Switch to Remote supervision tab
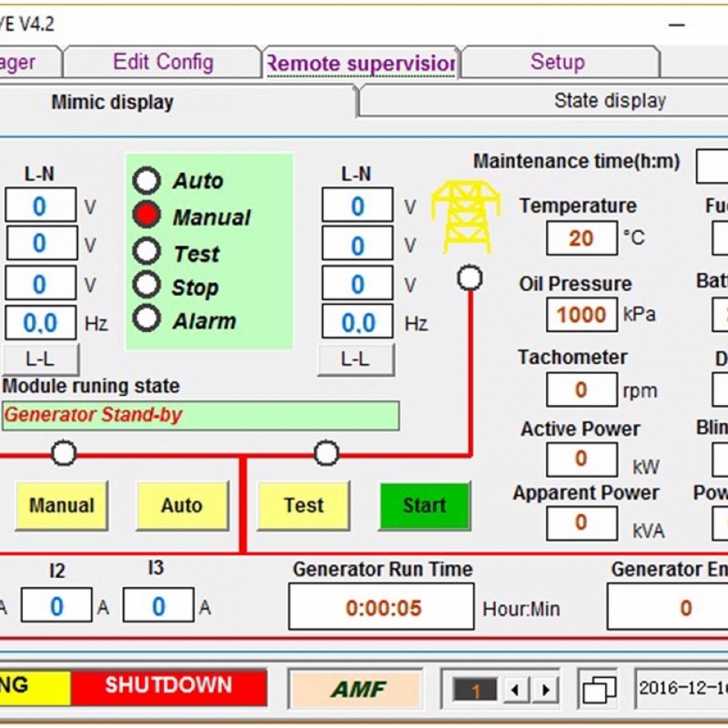728x728 pixels. pyautogui.click(x=361, y=63)
